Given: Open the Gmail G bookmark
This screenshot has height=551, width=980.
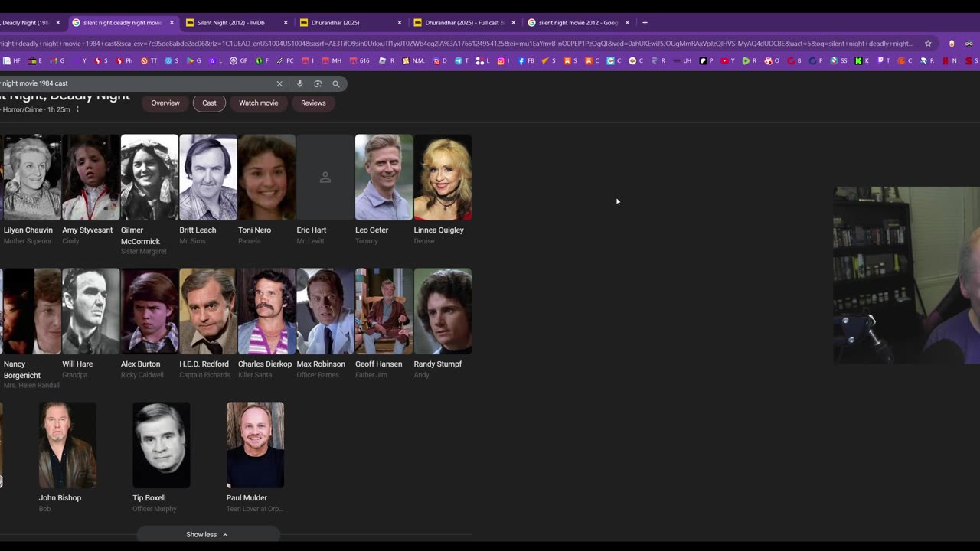Looking at the screenshot, I should click(x=58, y=60).
